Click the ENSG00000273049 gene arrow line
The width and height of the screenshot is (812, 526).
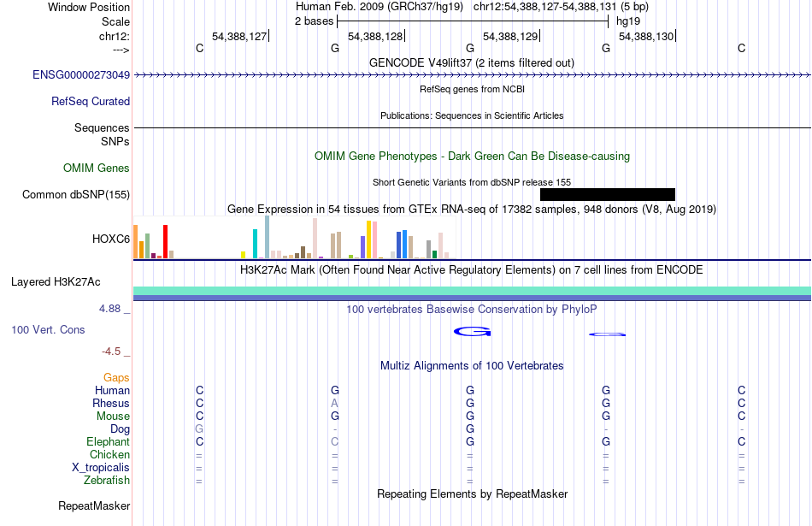(473, 75)
